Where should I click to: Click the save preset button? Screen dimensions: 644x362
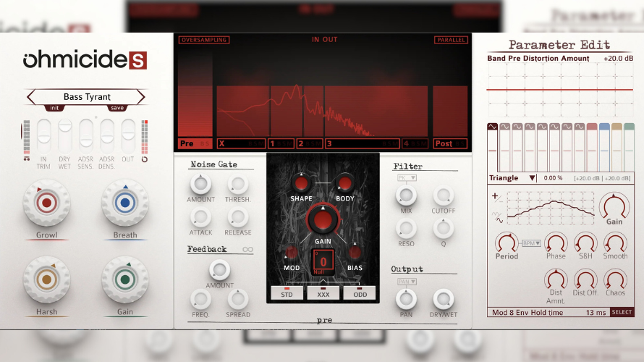pyautogui.click(x=117, y=108)
